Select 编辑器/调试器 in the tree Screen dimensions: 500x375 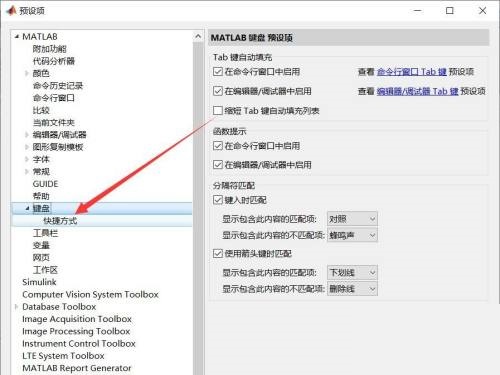[59, 135]
